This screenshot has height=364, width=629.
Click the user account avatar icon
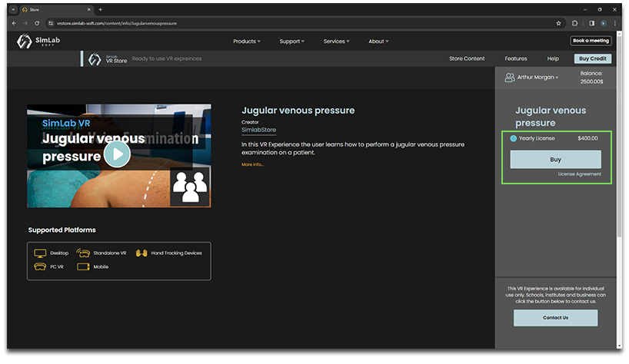pyautogui.click(x=510, y=78)
